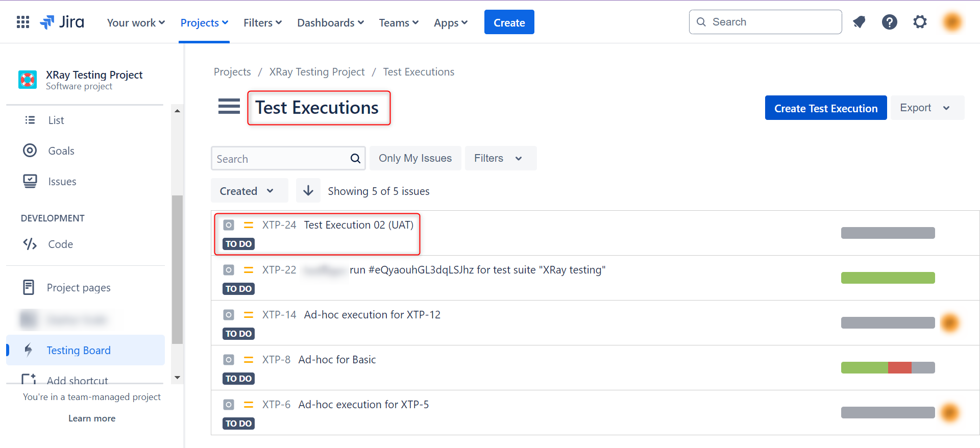980x448 pixels.
Task: Open the settings gear icon
Action: pyautogui.click(x=920, y=22)
